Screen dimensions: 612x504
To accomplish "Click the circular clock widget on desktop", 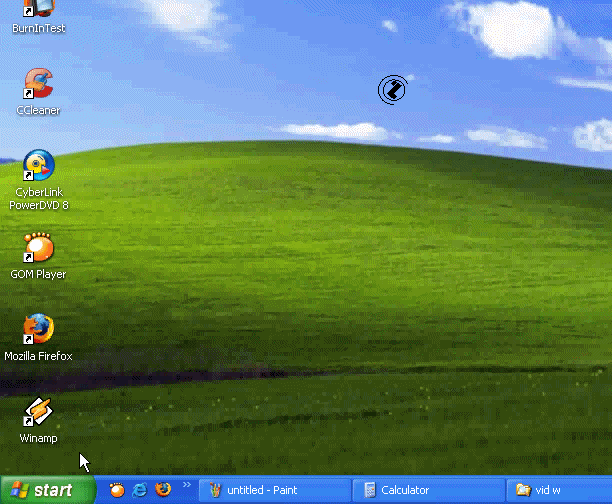I will coord(393,90).
